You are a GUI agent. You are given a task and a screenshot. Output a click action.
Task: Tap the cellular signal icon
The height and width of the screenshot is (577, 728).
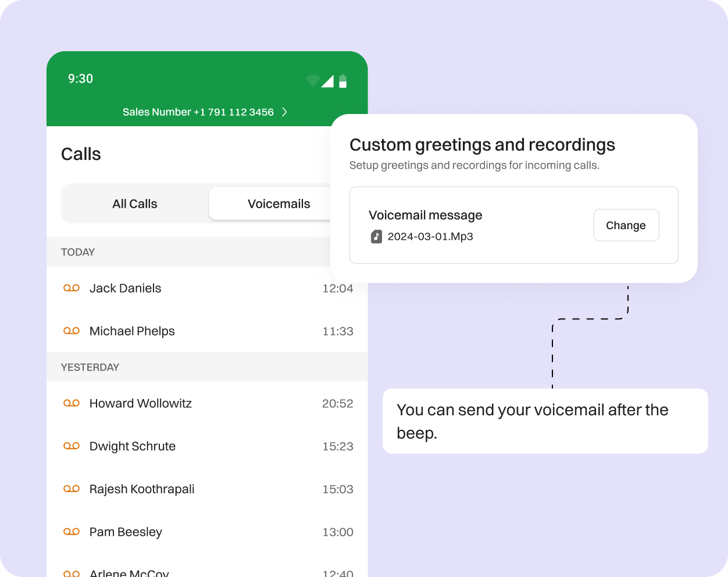[x=328, y=81]
